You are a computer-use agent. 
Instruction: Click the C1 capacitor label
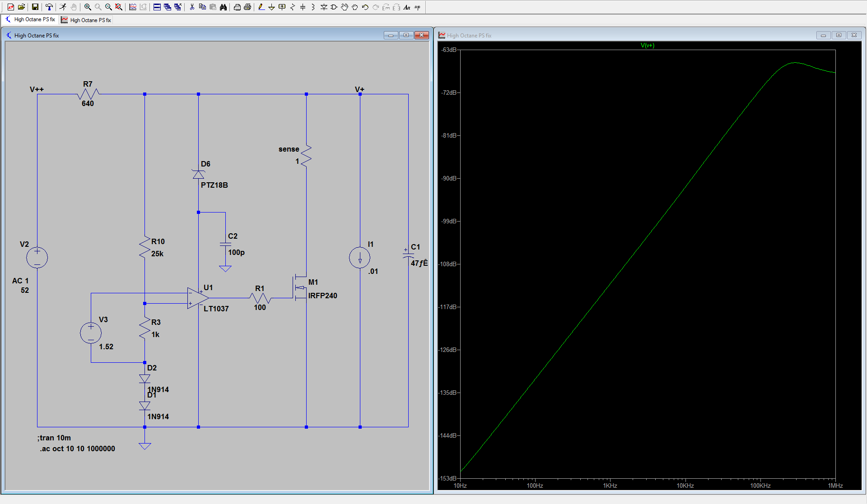(415, 247)
